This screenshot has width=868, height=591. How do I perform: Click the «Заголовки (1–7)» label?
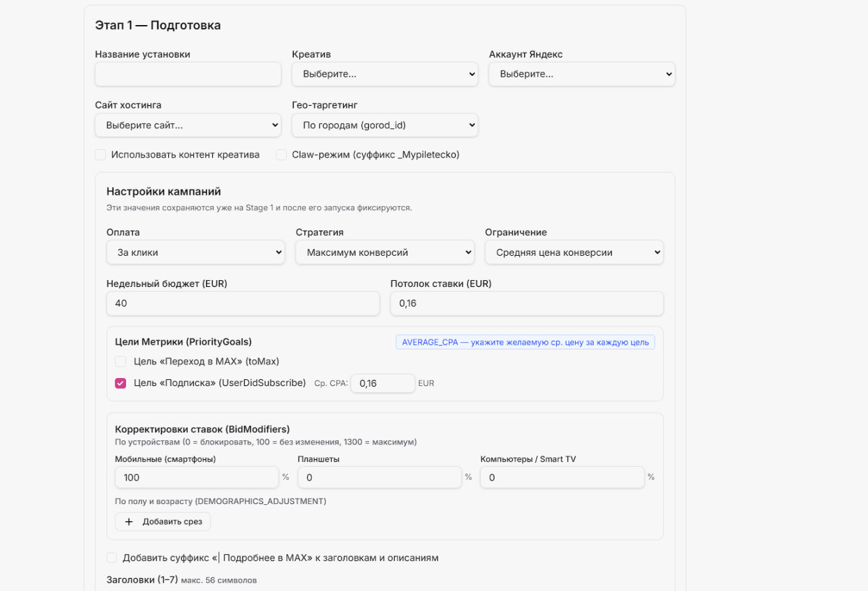142,579
